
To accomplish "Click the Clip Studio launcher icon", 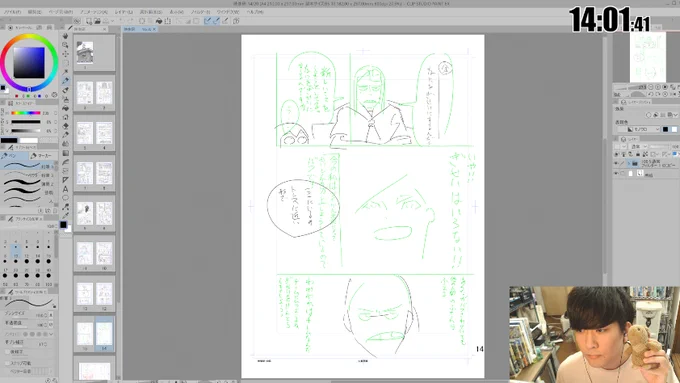I will pyautogui.click(x=77, y=20).
